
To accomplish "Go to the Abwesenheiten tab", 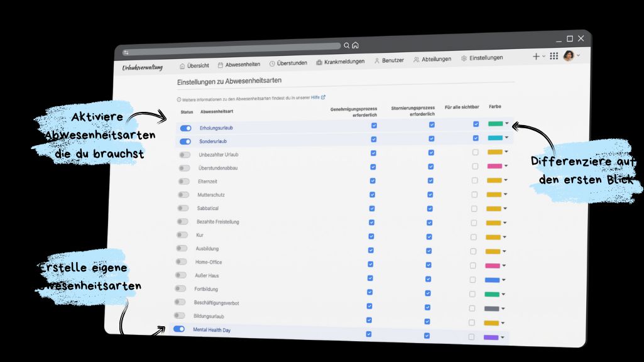I will click(x=239, y=65).
